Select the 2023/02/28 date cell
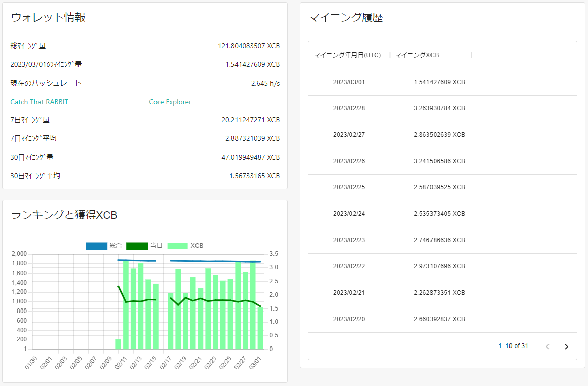The image size is (588, 386). click(x=349, y=108)
